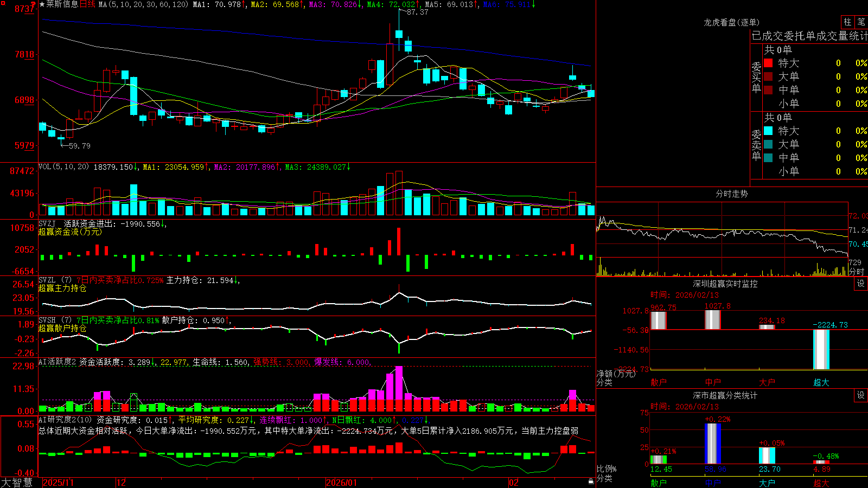Select the 02 month timeline marker
The width and height of the screenshot is (868, 488).
point(513,483)
